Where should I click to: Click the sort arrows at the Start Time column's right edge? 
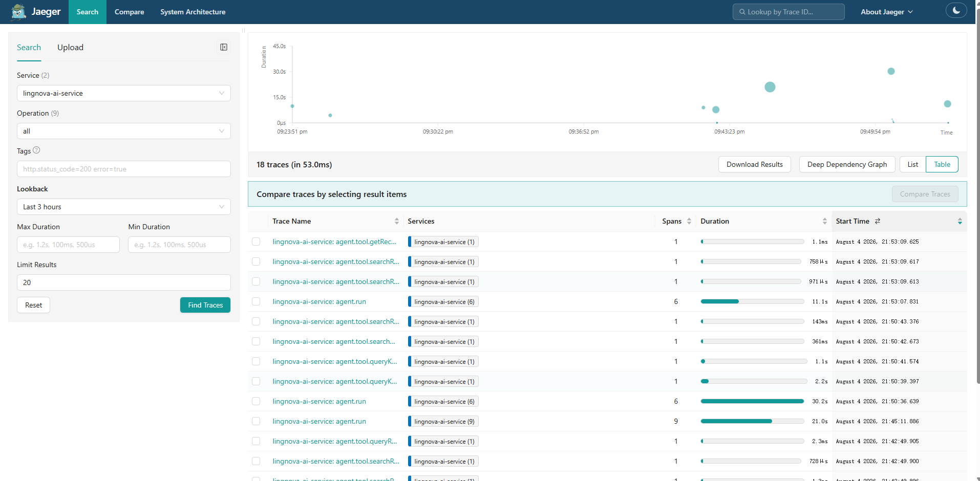pyautogui.click(x=960, y=221)
